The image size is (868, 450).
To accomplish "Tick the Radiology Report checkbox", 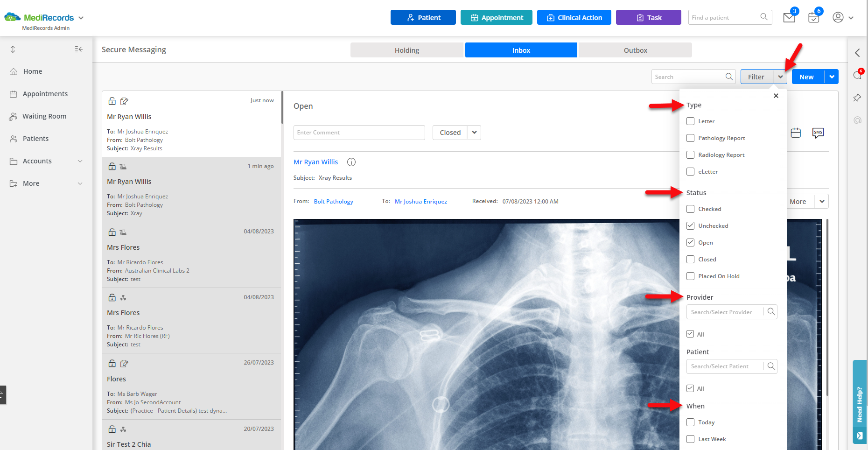I will [691, 155].
